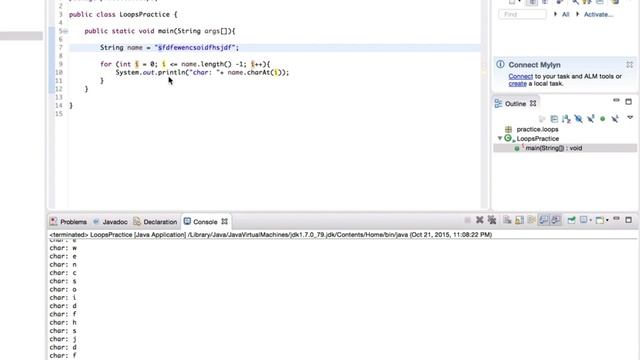Collapse the main method fold marker on line 5
640x360 pixels.
click(x=65, y=31)
